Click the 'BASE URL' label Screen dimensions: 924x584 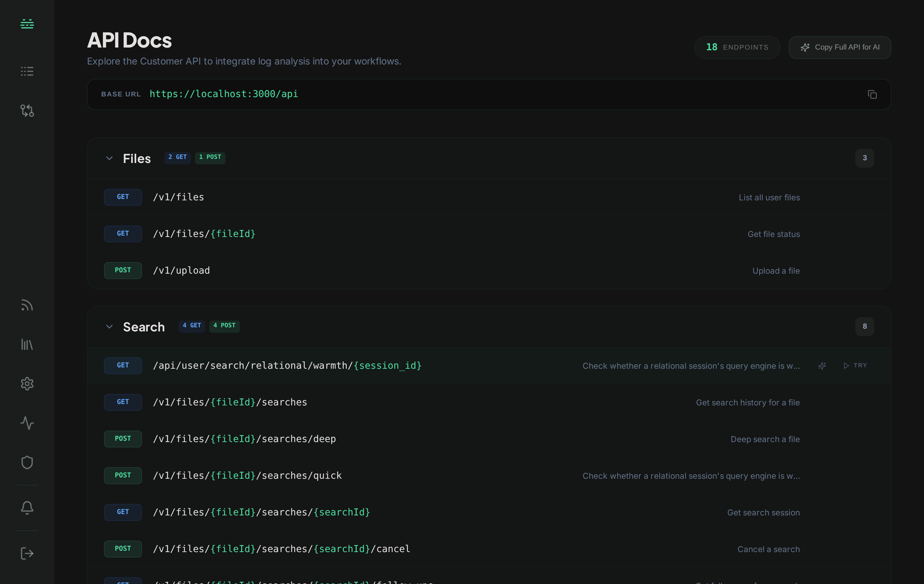[121, 94]
